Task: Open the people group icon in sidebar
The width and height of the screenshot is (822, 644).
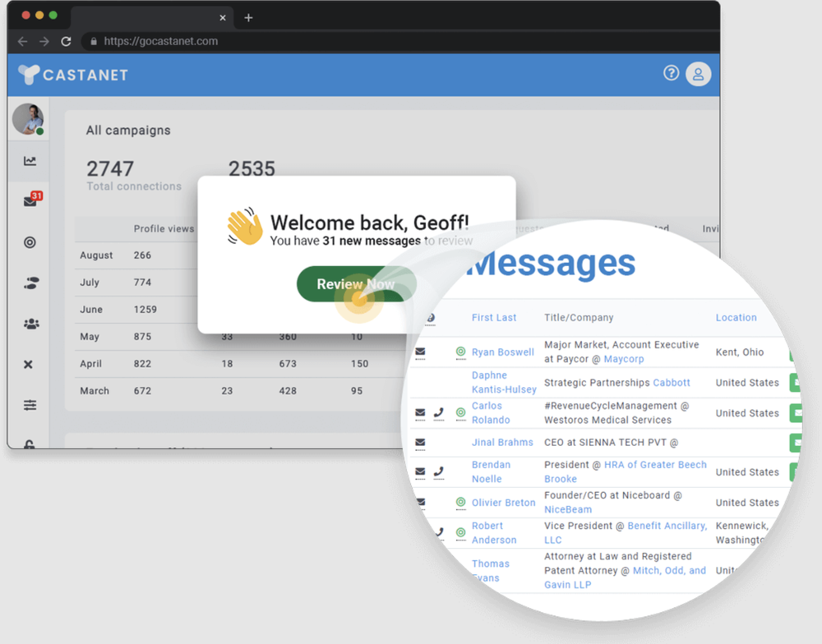Action: tap(31, 324)
